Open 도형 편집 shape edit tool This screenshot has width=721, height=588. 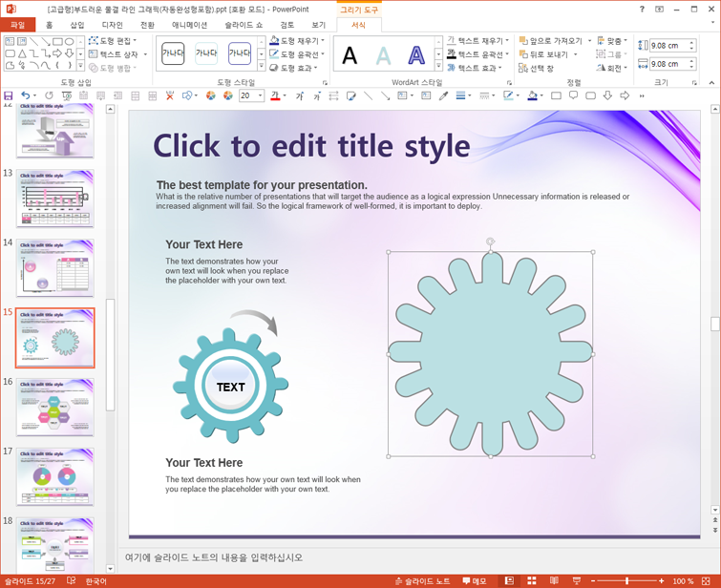click(x=113, y=41)
